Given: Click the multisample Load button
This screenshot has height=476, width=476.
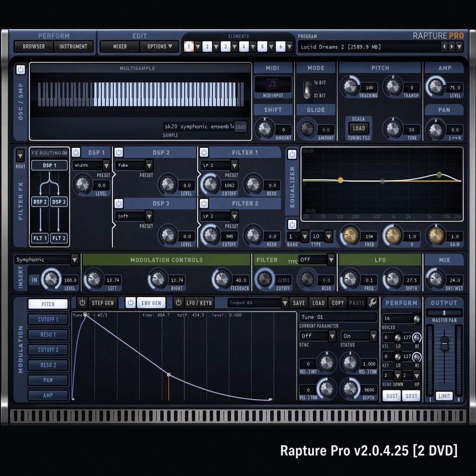Looking at the screenshot, I should click(241, 127).
